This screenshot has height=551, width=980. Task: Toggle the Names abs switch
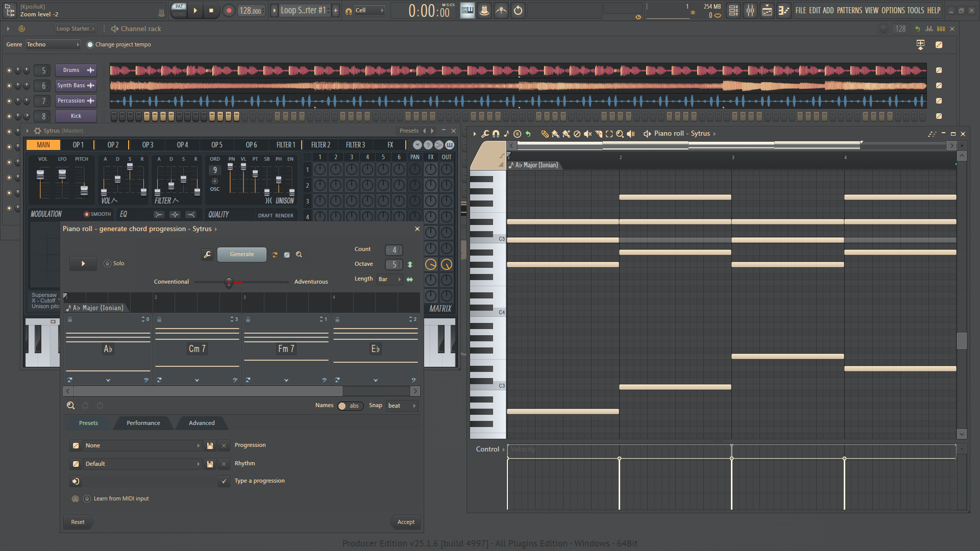(350, 406)
